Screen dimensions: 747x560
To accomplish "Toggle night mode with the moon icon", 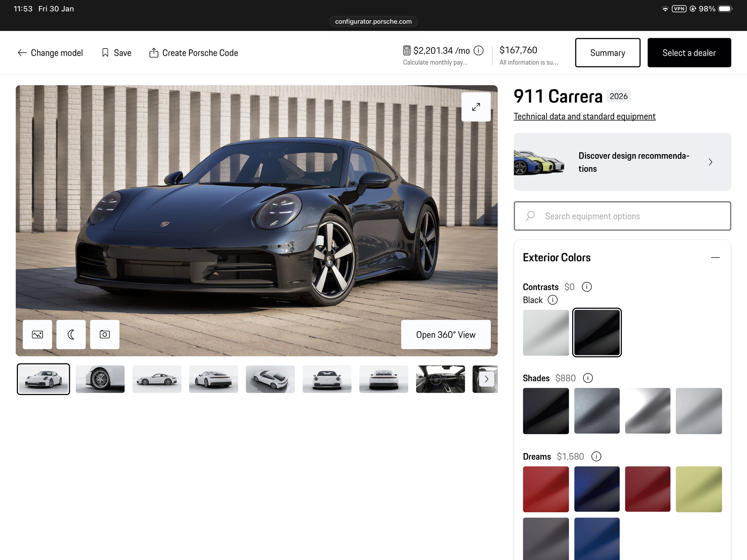I will tap(71, 335).
